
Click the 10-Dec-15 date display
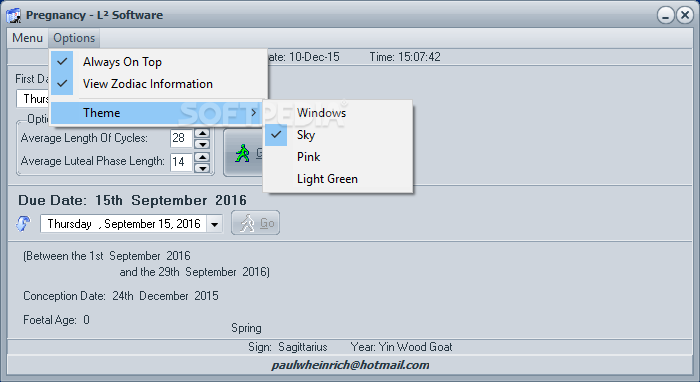tap(314, 57)
